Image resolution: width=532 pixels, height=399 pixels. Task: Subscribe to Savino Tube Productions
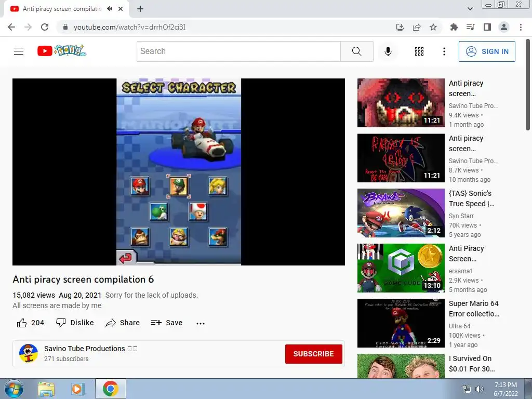[313, 354]
